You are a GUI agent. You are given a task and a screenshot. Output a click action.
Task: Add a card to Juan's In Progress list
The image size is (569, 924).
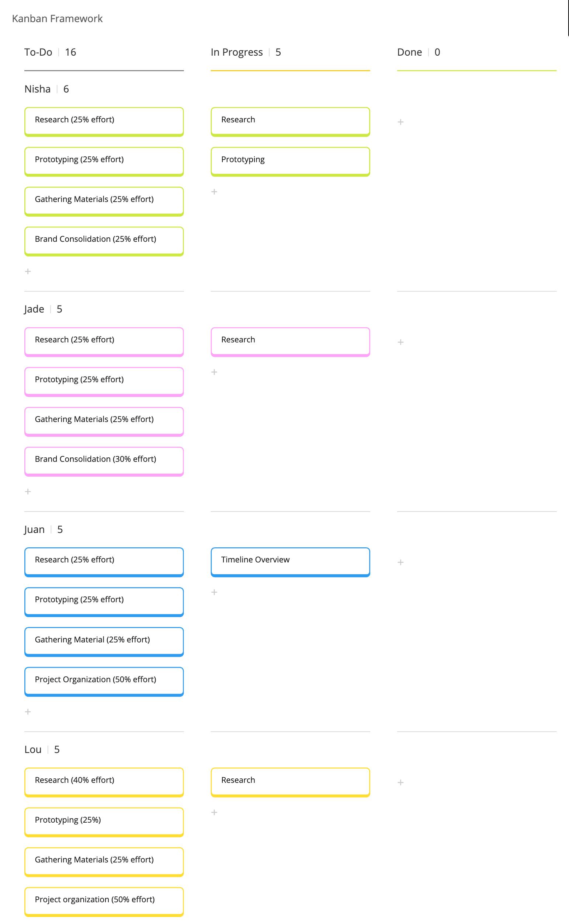(214, 592)
